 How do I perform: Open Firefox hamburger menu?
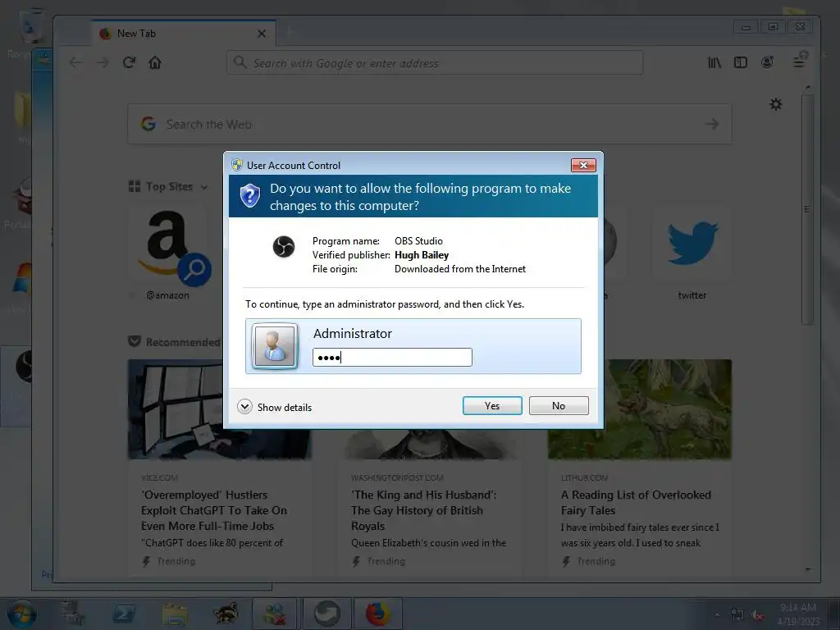799,62
